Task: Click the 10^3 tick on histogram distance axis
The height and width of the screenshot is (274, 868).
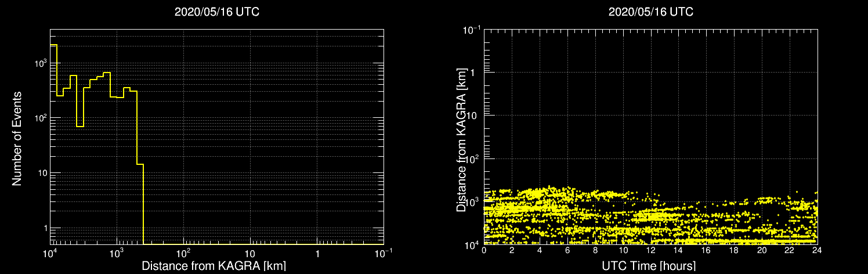Action: (x=117, y=253)
